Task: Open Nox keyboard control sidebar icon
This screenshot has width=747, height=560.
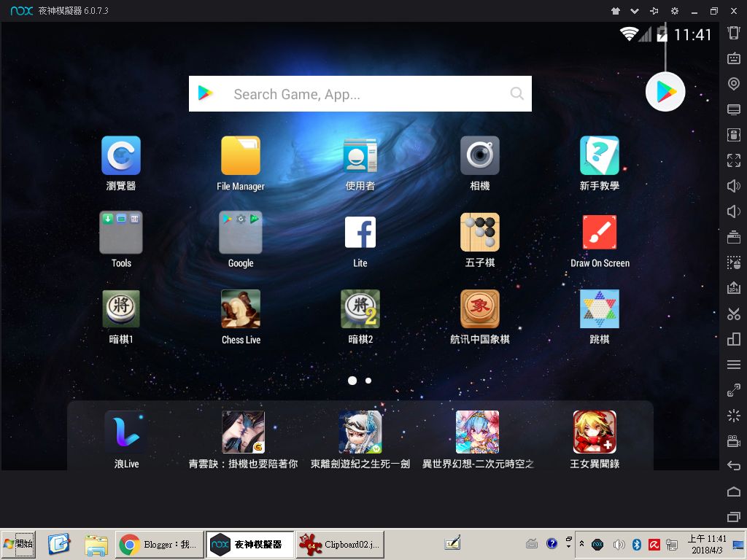Action: pos(734,58)
